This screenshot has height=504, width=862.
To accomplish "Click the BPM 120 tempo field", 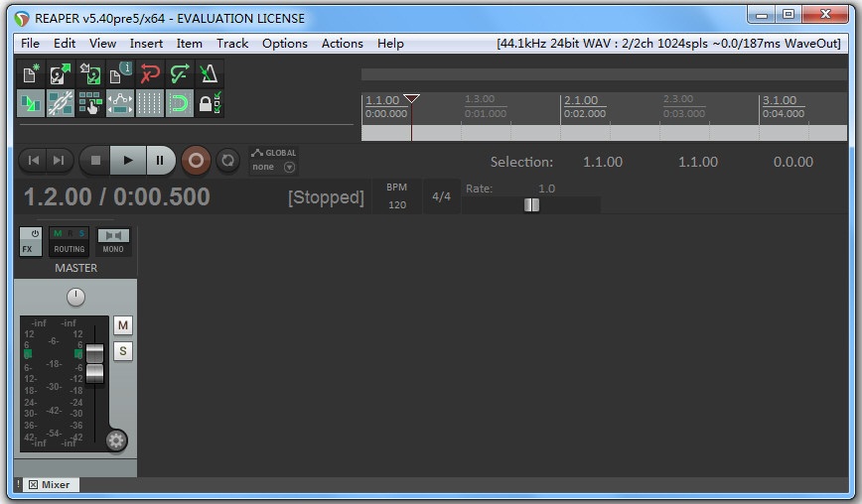I will pos(397,196).
